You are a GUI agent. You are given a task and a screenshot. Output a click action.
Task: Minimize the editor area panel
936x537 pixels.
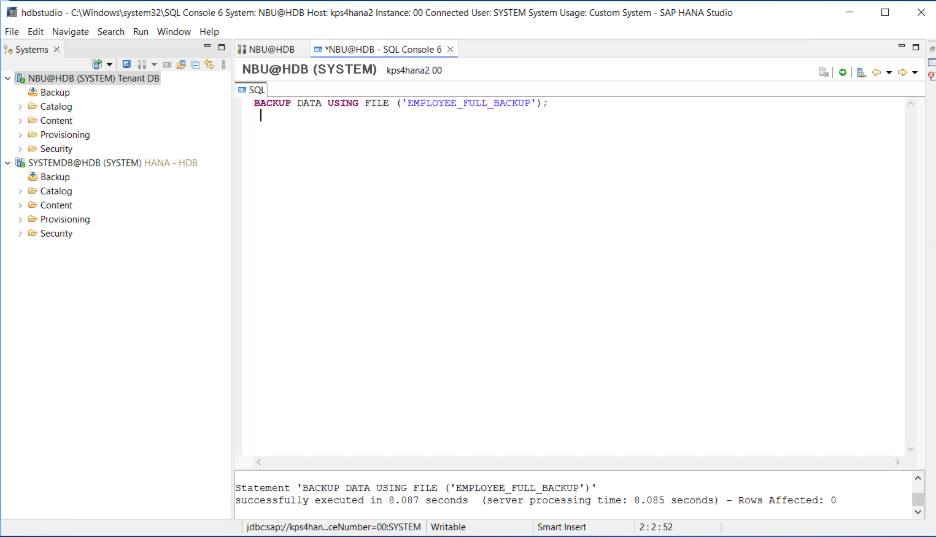pos(901,47)
